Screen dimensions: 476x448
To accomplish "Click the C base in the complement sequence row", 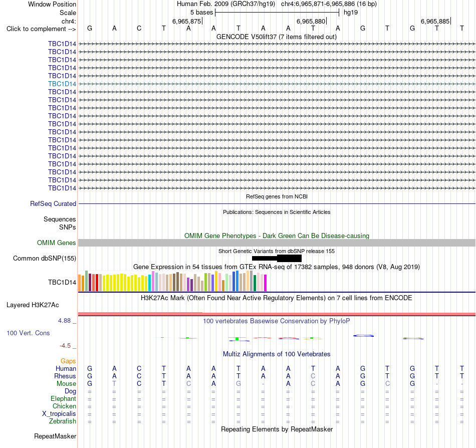I will [139, 29].
